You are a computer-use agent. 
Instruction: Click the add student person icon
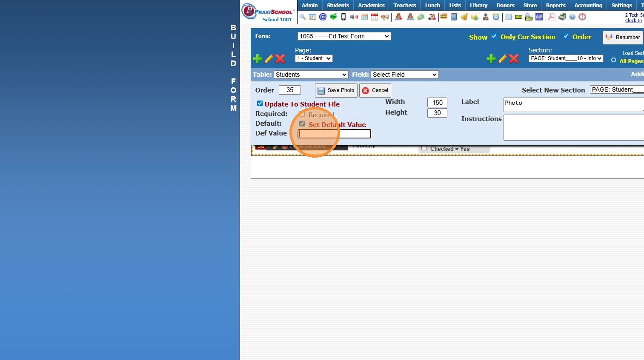point(398,17)
